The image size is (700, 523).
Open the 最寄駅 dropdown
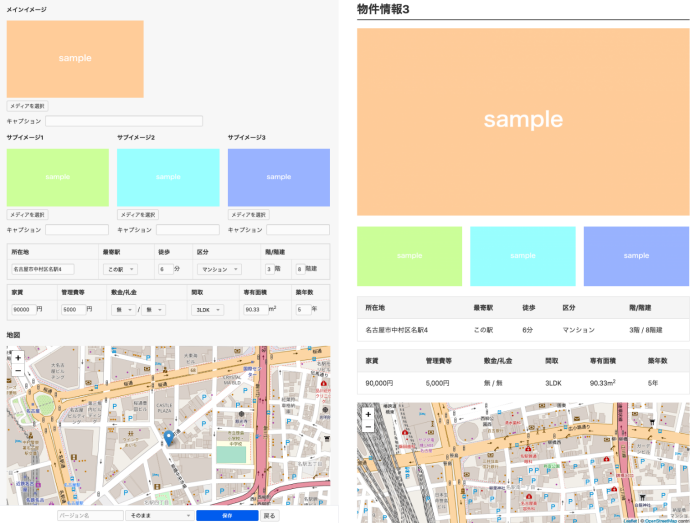(120, 269)
